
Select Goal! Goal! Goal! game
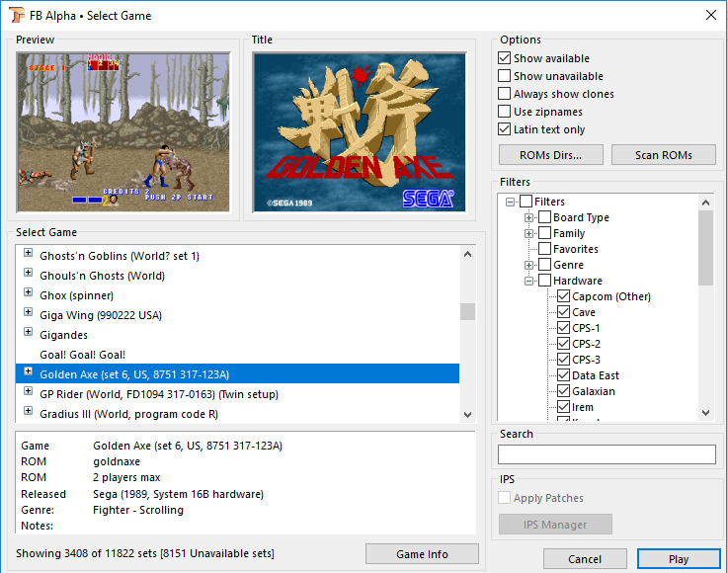[x=83, y=355]
